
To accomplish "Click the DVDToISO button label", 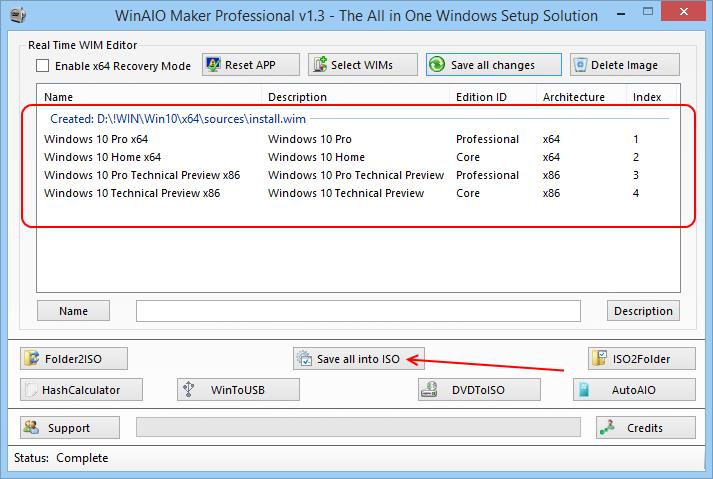I will click(x=478, y=390).
